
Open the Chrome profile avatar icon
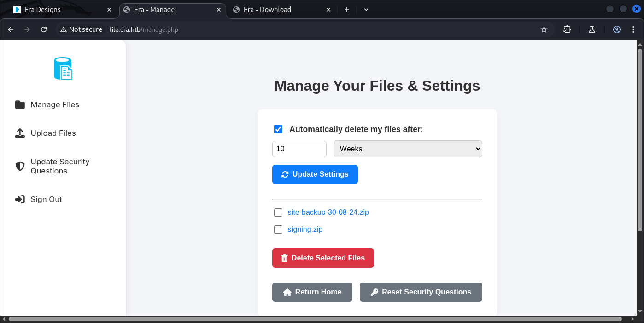pos(617,29)
